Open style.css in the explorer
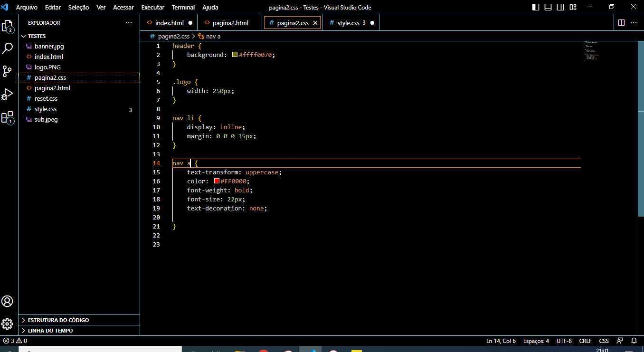Viewport: 644px width, 352px height. 79,109
